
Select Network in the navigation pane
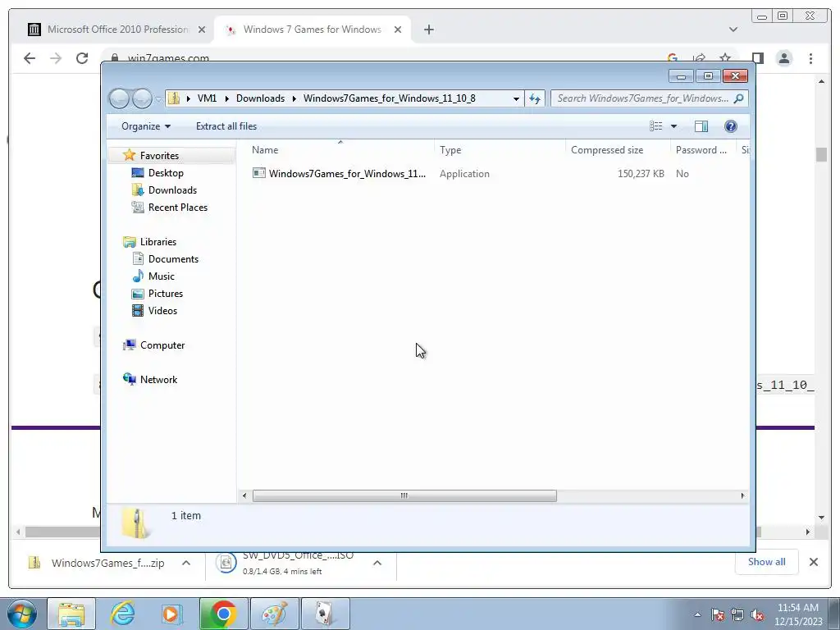tap(158, 380)
